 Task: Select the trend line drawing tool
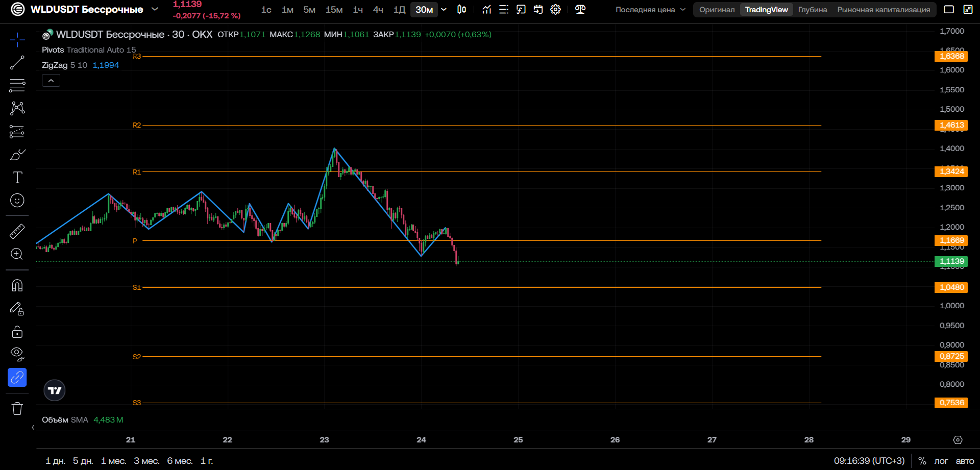coord(17,63)
